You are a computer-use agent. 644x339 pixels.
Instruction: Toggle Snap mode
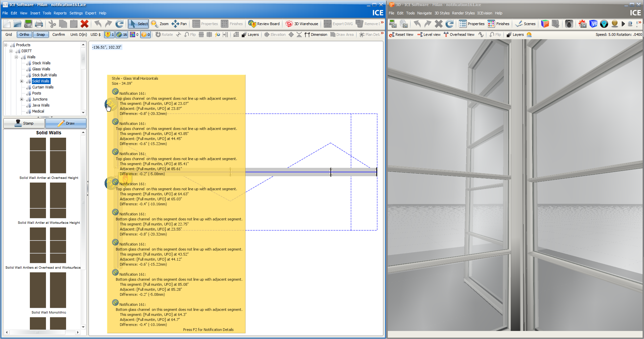click(x=41, y=35)
